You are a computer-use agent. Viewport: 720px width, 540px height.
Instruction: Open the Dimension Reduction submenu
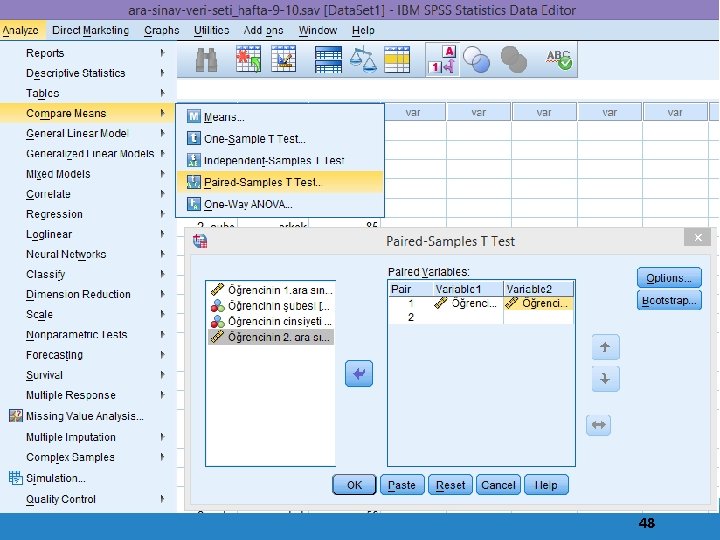[89, 294]
